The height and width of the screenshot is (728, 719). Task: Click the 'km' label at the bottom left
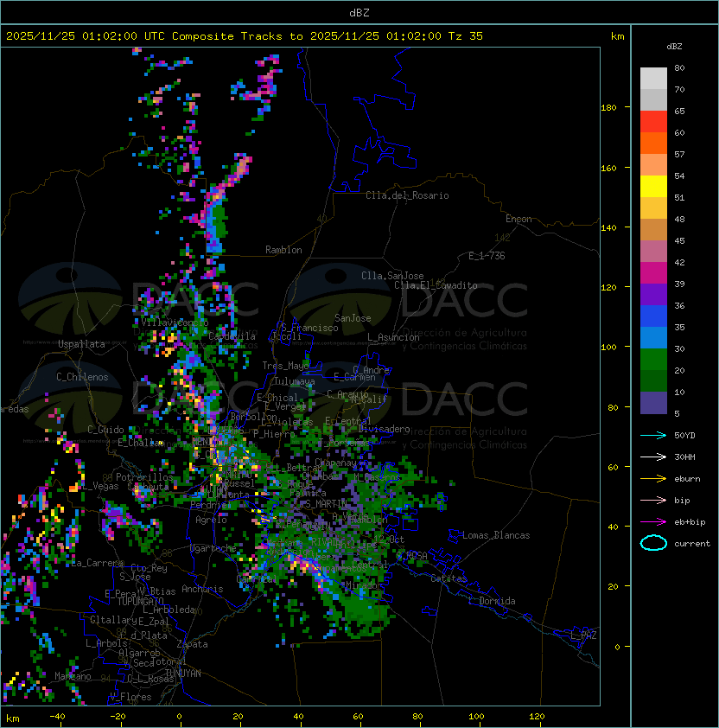[x=13, y=718]
